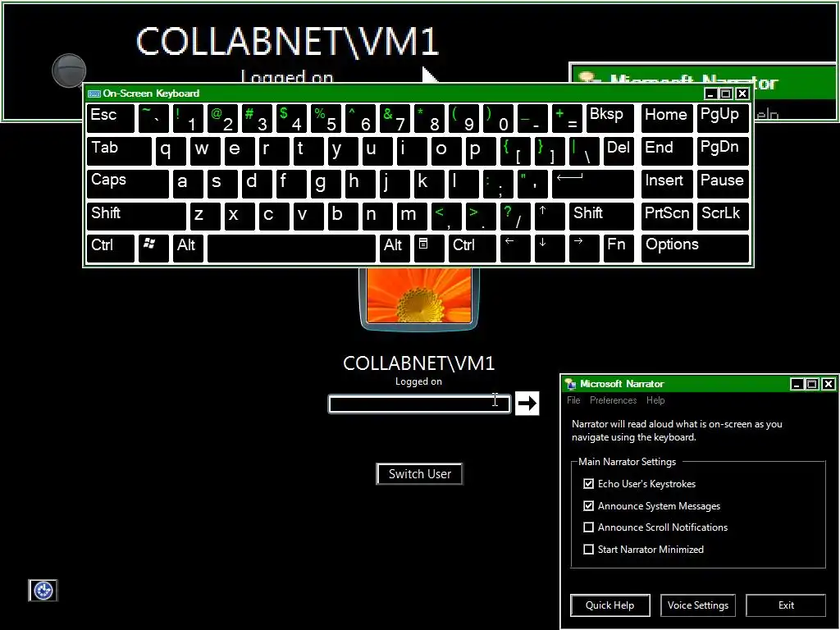The width and height of the screenshot is (840, 630).
Task: Uncheck Announce System Messages
Action: [588, 505]
